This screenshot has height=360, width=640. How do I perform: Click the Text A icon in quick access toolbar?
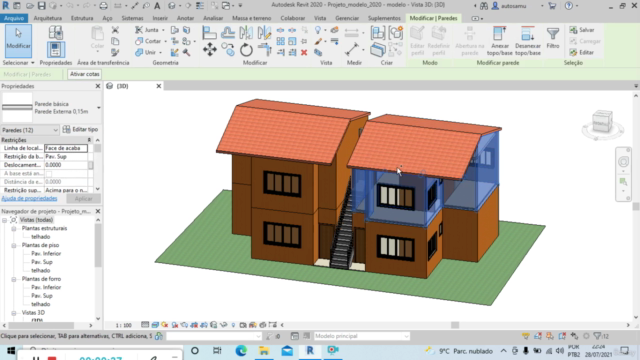point(157,6)
